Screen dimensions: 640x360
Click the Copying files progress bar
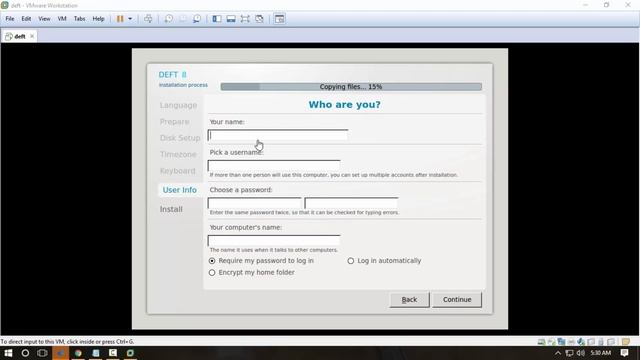(x=351, y=87)
